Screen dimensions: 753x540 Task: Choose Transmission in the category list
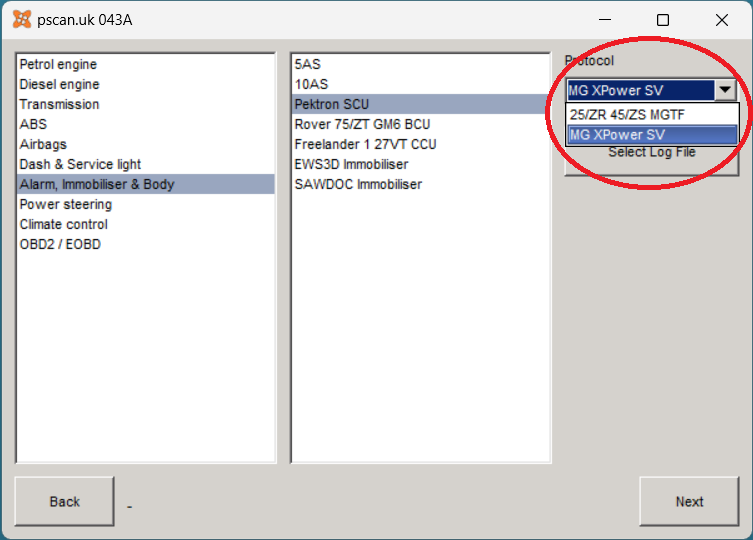(x=146, y=104)
